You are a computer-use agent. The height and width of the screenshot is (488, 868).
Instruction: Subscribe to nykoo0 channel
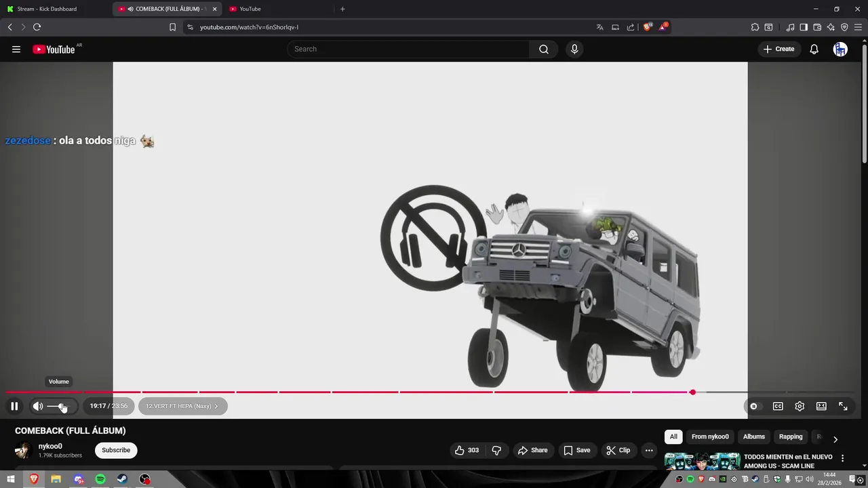[116, 450]
